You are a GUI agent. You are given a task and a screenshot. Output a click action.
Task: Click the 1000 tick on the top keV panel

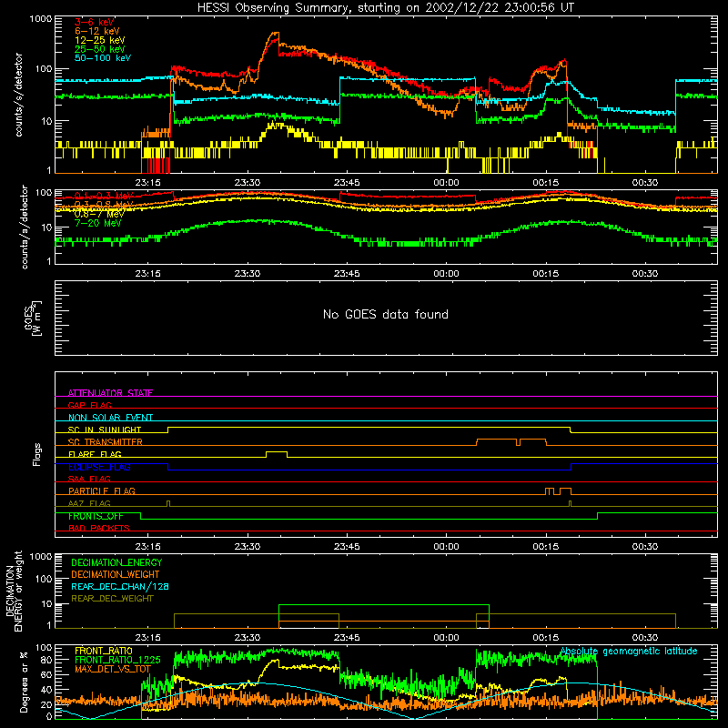[x=40, y=19]
